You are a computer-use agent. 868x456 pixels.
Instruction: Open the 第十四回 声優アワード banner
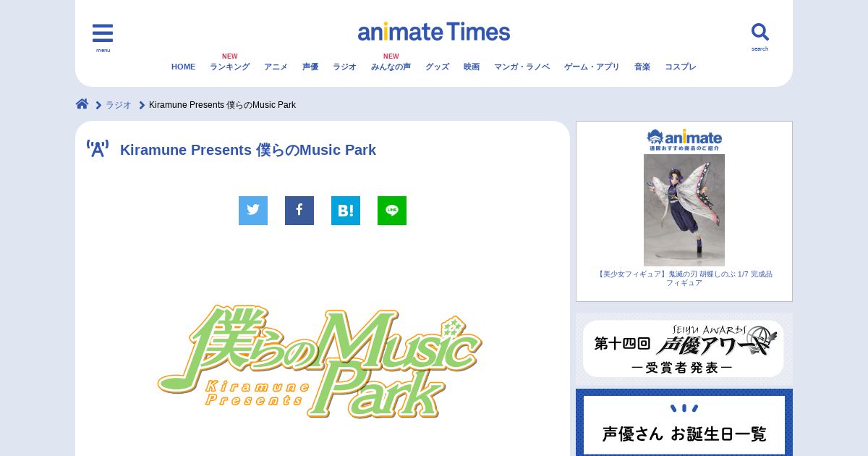click(x=684, y=349)
